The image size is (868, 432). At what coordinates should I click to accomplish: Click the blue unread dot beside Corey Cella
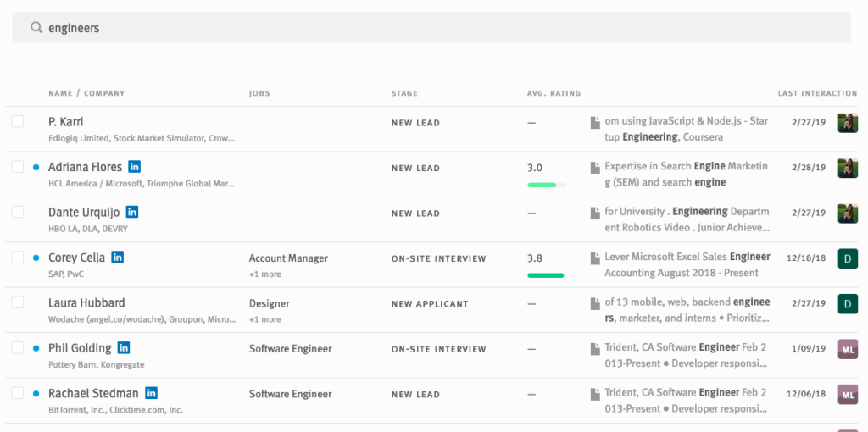pos(36,258)
